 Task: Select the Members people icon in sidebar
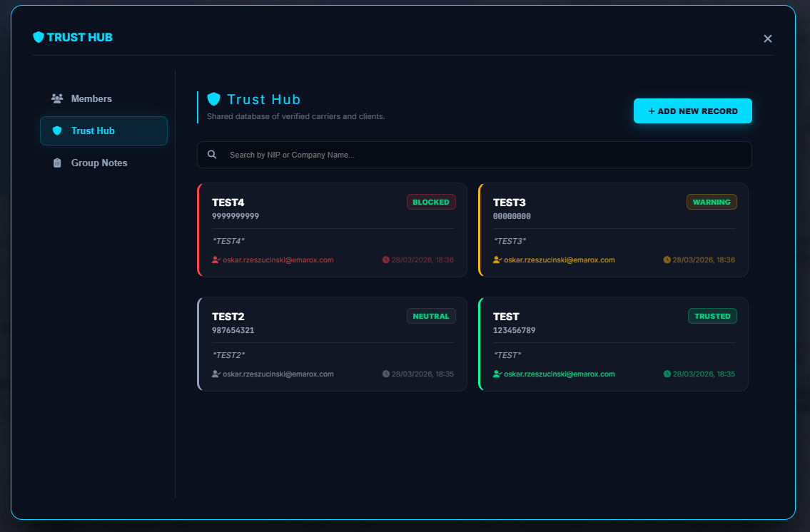pos(56,98)
